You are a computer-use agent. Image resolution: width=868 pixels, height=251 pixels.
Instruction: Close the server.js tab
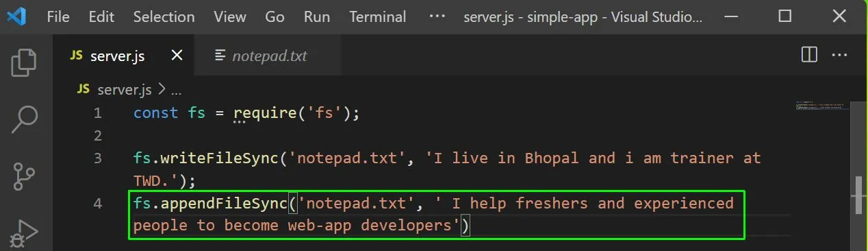(x=177, y=56)
